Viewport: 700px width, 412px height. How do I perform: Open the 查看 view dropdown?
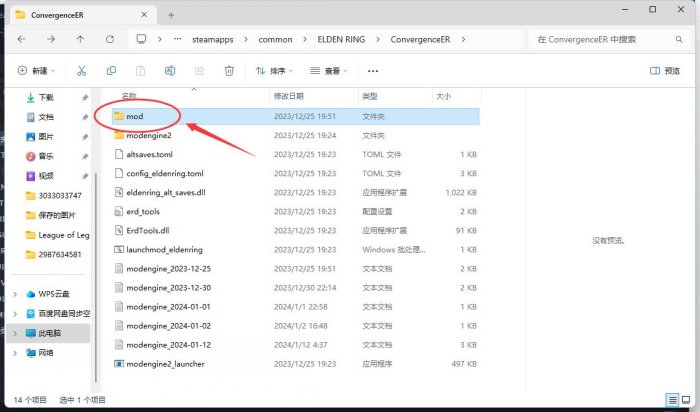point(329,71)
